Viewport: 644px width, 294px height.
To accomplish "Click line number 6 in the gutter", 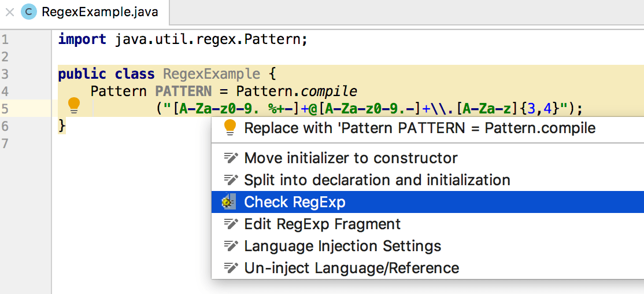I will [x=4, y=126].
